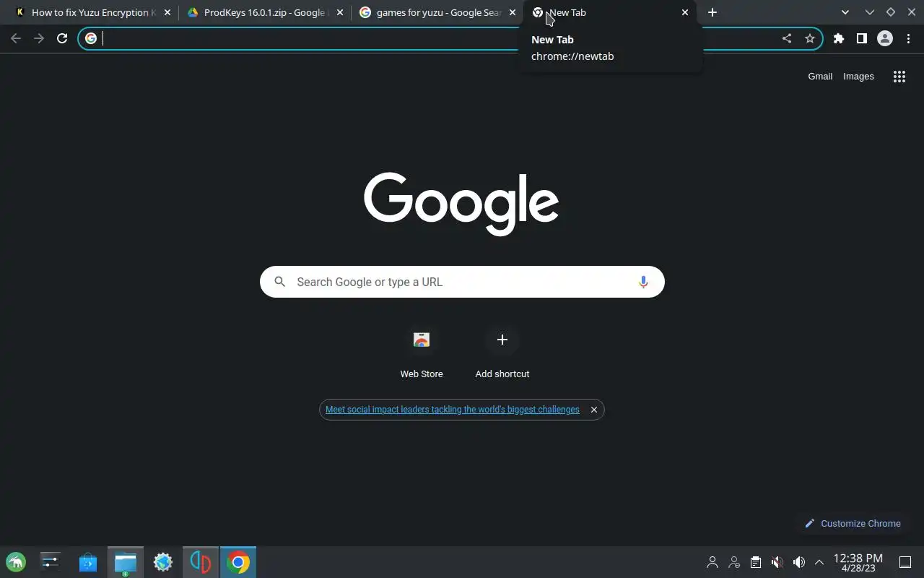Screen dimensions: 924x578
Task: Click the Search Google or type a URL box
Action: (x=462, y=282)
